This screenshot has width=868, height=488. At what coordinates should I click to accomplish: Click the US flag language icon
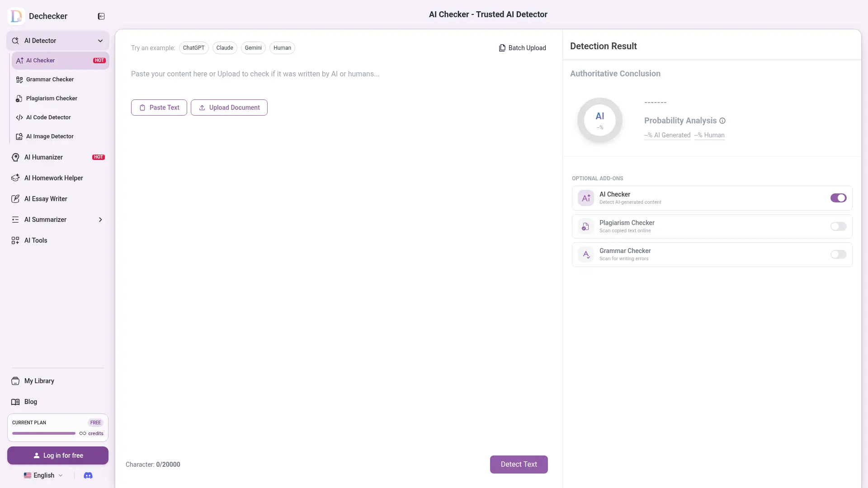[x=28, y=475]
